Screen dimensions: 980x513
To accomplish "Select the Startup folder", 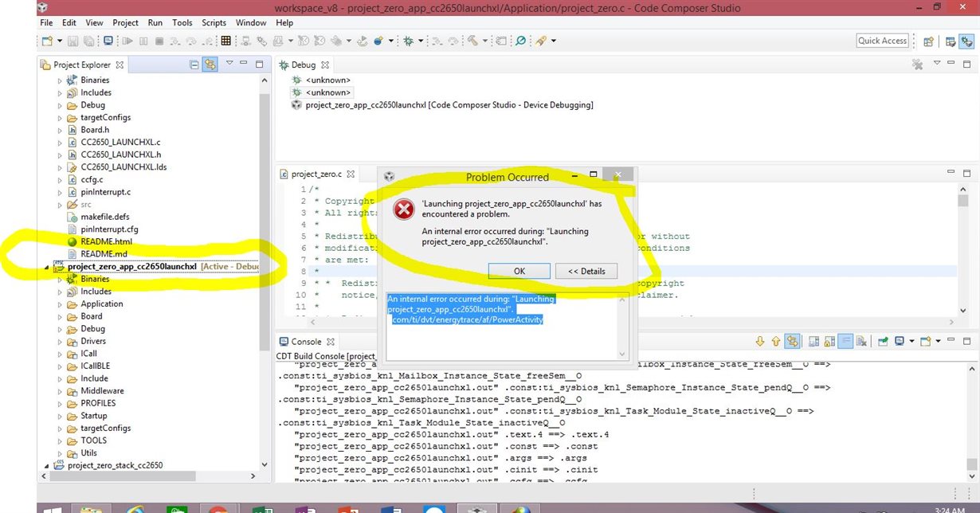I will click(x=93, y=416).
